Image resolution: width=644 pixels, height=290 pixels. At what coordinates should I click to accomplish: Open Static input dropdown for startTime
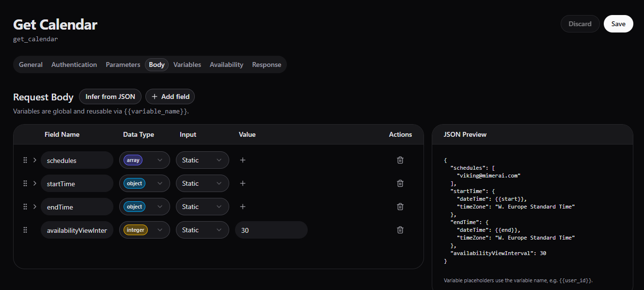tap(202, 183)
